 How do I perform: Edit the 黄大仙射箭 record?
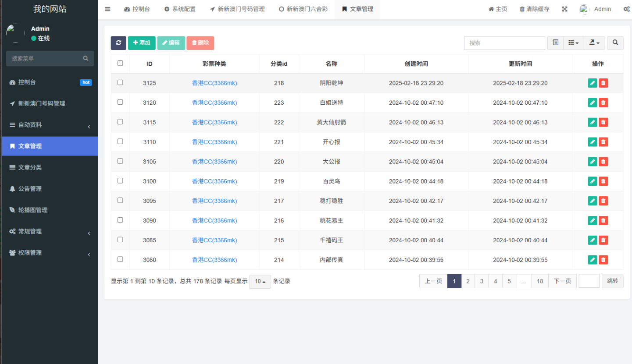(x=593, y=123)
